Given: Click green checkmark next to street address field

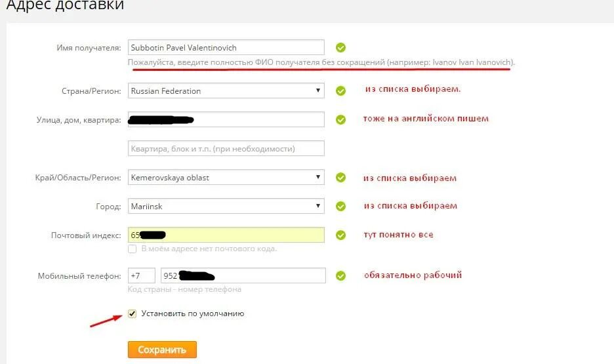Looking at the screenshot, I should pos(340,120).
